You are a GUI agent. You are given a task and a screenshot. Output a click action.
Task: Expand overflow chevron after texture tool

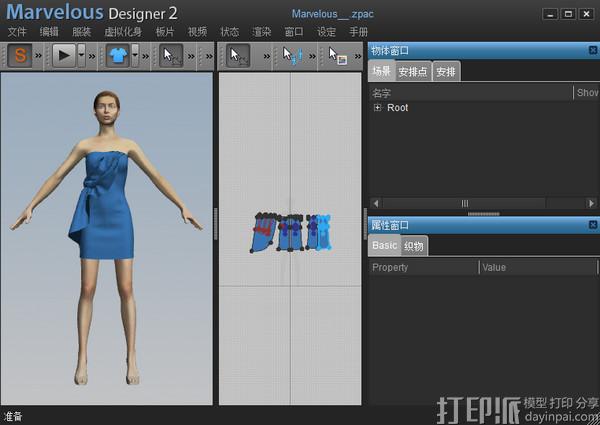point(358,56)
